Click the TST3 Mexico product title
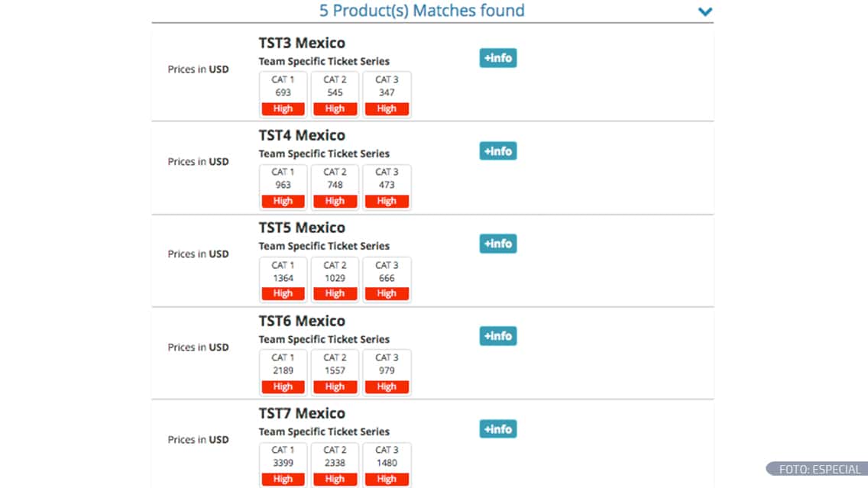Image resolution: width=868 pixels, height=488 pixels. (x=302, y=44)
